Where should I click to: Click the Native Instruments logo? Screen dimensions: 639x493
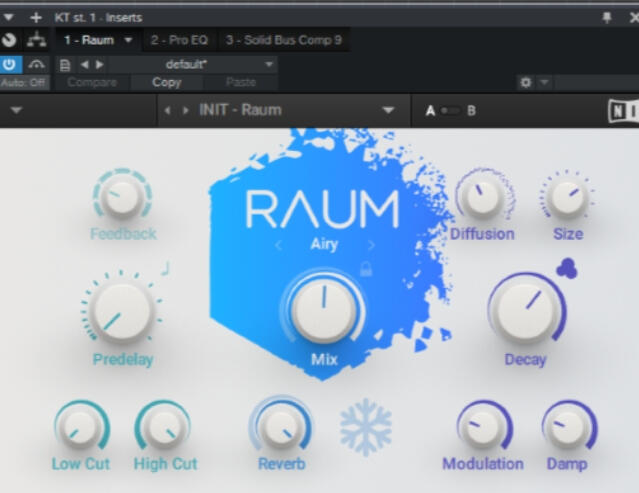click(x=622, y=111)
